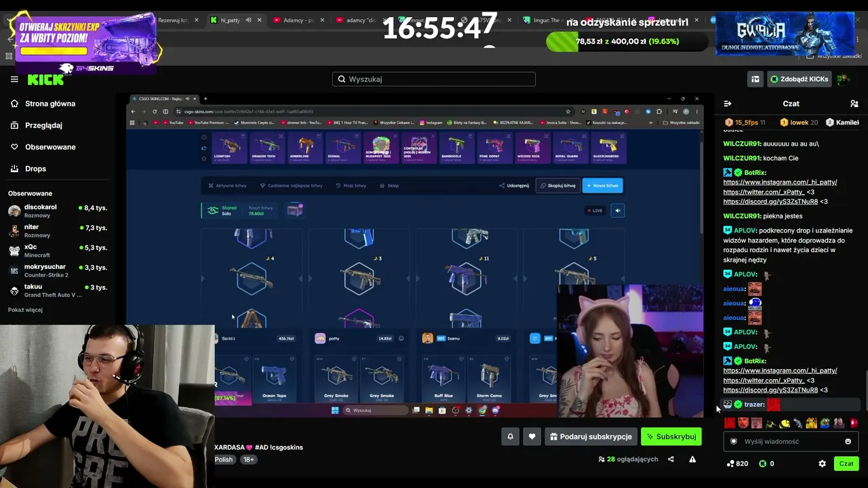Open Sklep tab in stream
868x488 pixels.
(390, 185)
